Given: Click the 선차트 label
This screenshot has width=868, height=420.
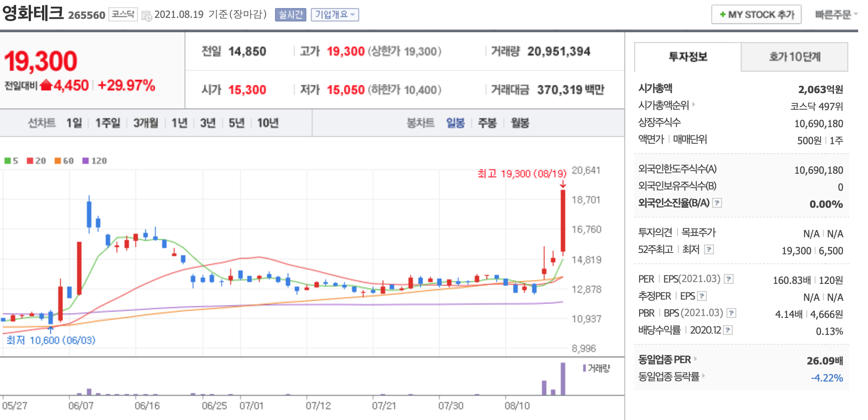Looking at the screenshot, I should click(42, 123).
